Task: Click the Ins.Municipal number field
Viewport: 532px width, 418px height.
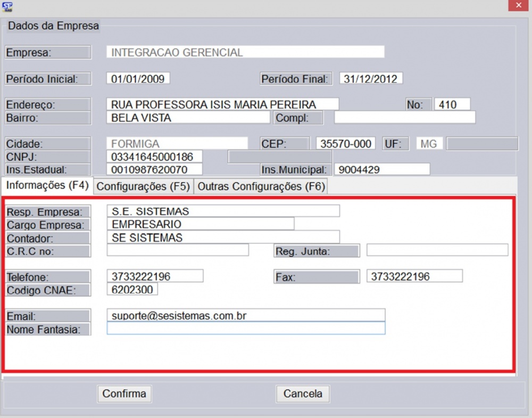Action: 381,169
